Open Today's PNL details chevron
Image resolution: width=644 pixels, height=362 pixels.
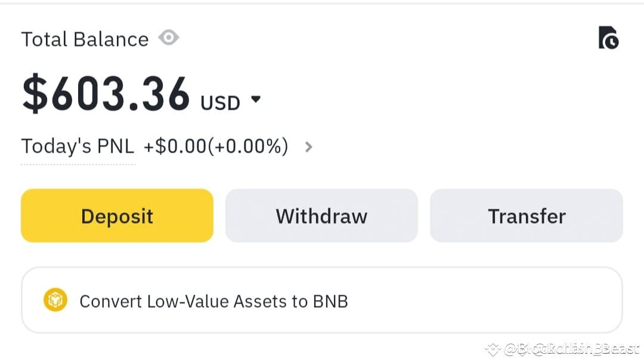pyautogui.click(x=308, y=146)
